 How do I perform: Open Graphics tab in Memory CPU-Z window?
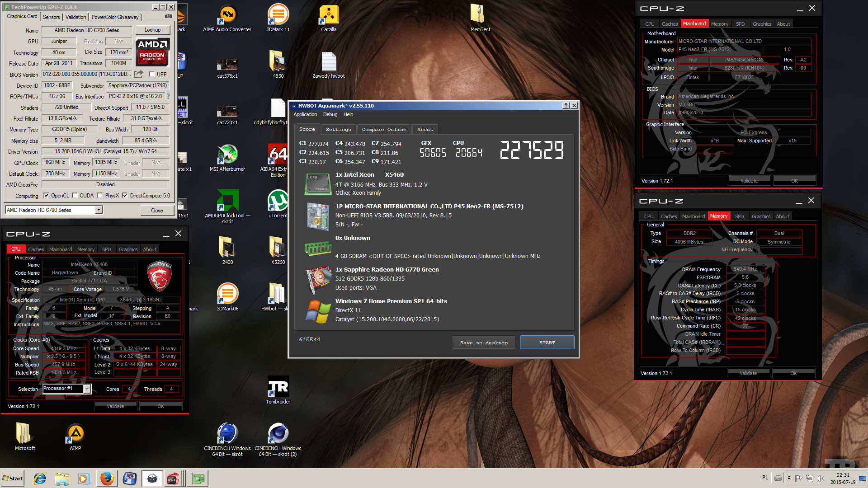pyautogui.click(x=761, y=216)
